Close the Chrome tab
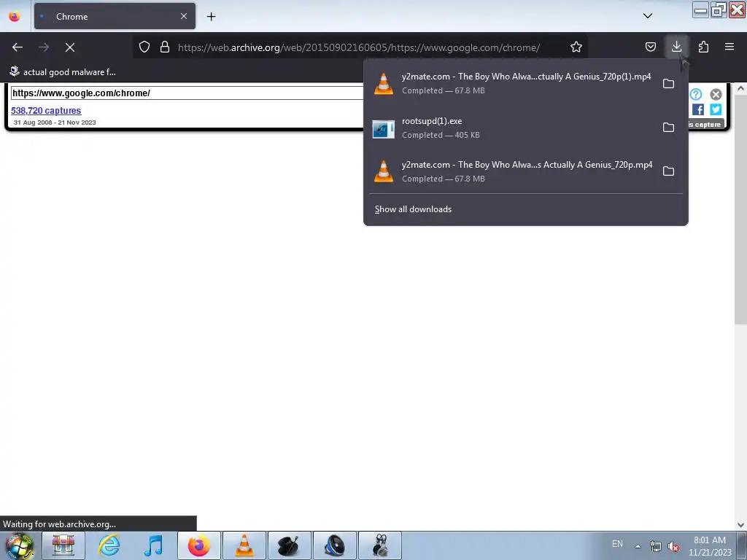The width and height of the screenshot is (747, 560). tap(184, 16)
